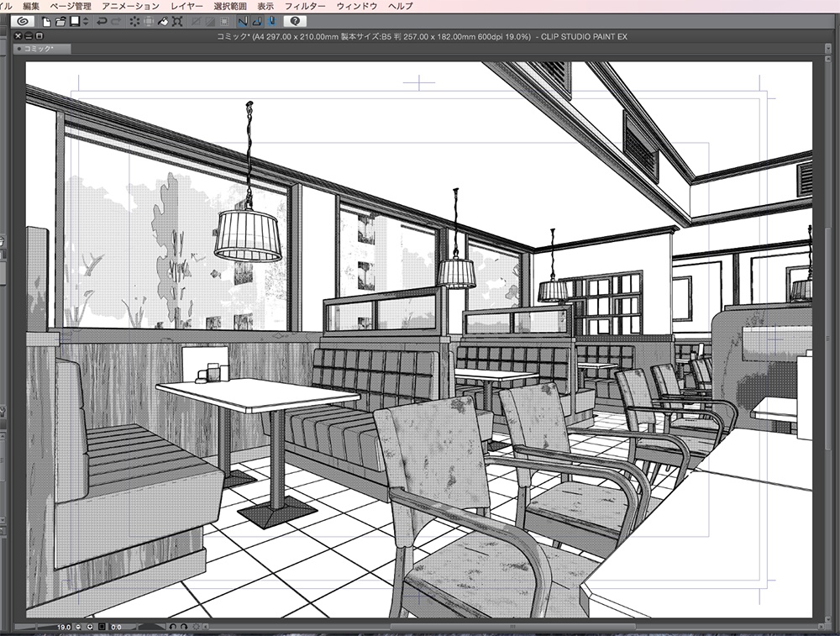This screenshot has width=840, height=636.
Task: Rotate canvas left icon
Action: [x=172, y=627]
